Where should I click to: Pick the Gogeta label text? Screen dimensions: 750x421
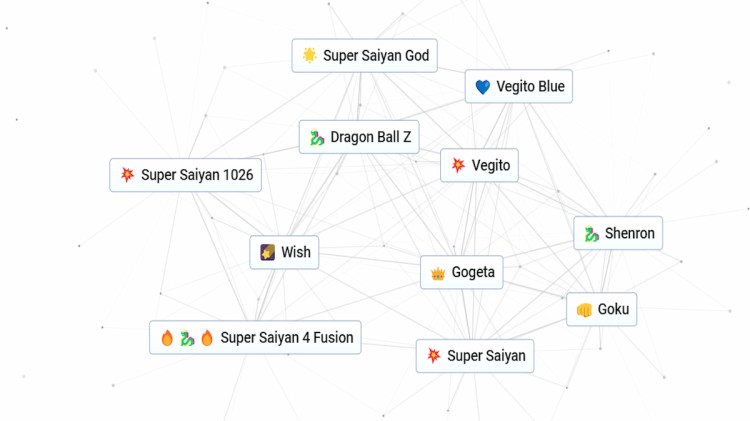pyautogui.click(x=473, y=272)
